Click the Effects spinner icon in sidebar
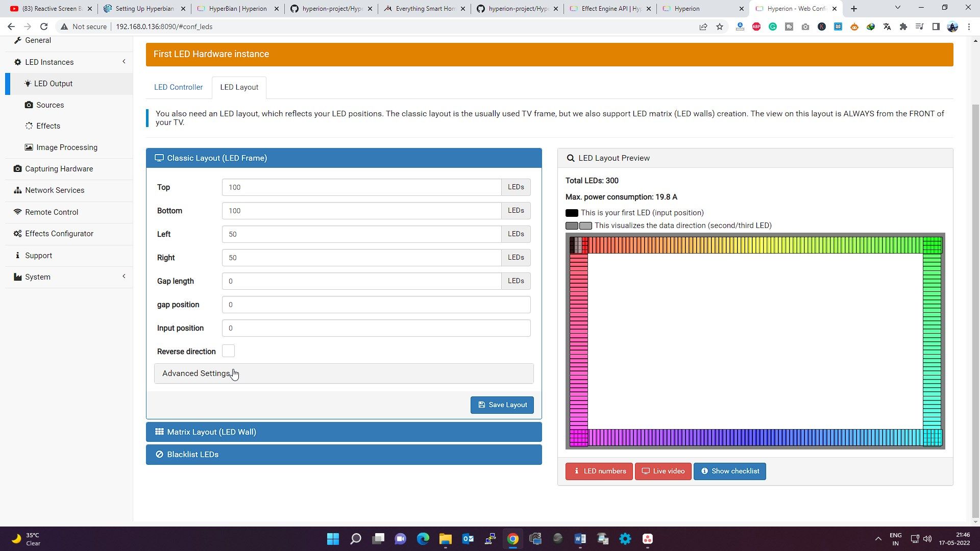Image resolution: width=980 pixels, height=551 pixels. click(29, 126)
